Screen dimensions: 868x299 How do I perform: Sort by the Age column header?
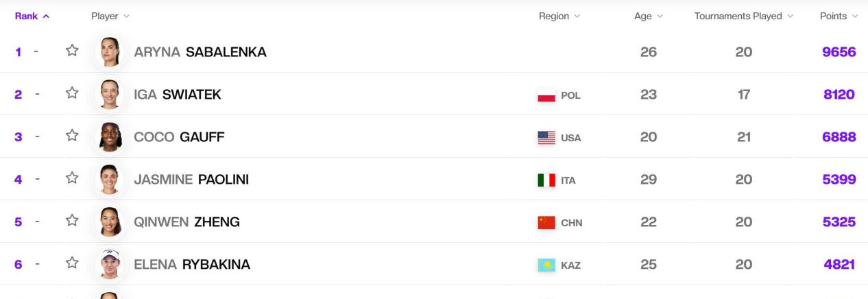click(649, 16)
